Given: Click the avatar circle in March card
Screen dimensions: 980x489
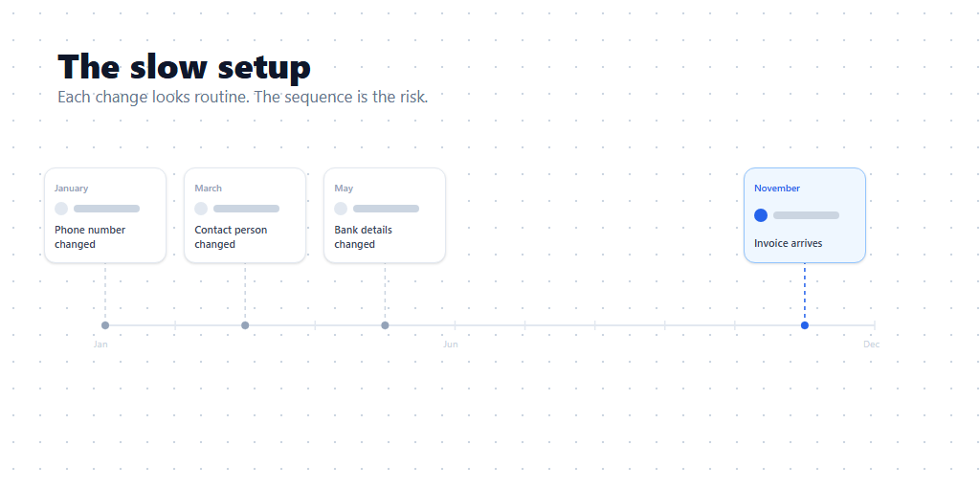Looking at the screenshot, I should click(201, 209).
